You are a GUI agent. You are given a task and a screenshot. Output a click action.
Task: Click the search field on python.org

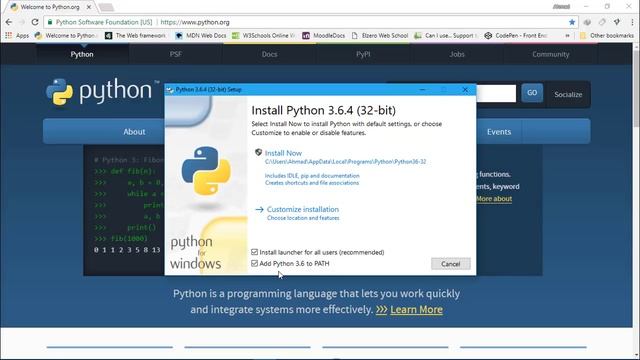click(496, 93)
